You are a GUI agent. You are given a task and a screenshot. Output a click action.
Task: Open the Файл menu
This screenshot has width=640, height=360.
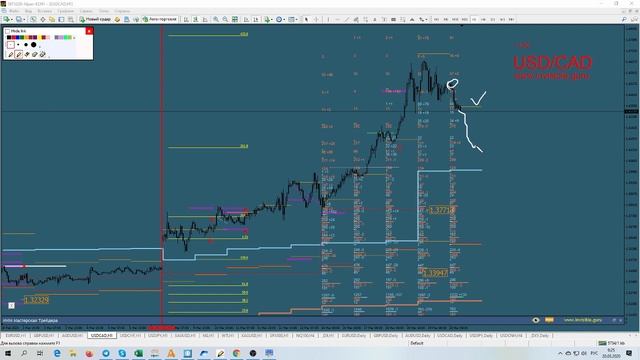(x=13, y=11)
